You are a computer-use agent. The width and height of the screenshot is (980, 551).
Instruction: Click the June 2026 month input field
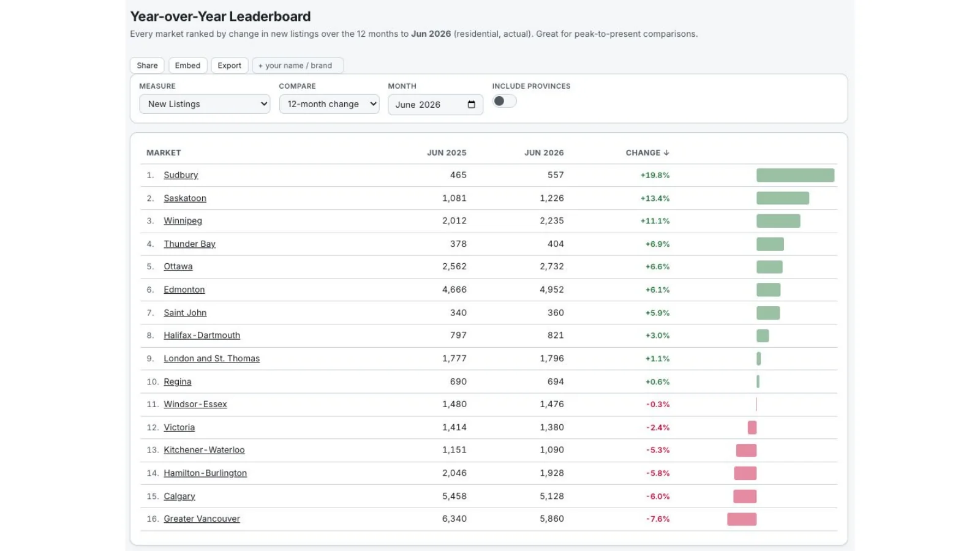[x=435, y=105]
